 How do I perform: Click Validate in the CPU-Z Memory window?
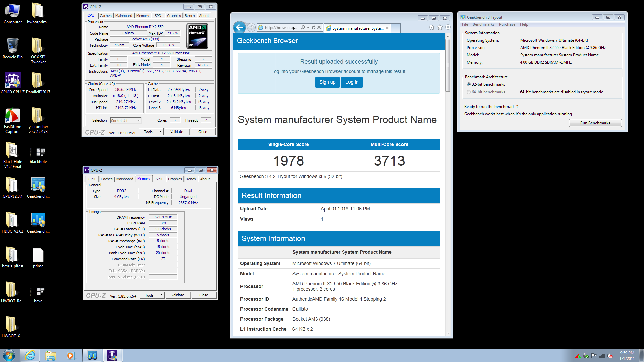pyautogui.click(x=178, y=295)
